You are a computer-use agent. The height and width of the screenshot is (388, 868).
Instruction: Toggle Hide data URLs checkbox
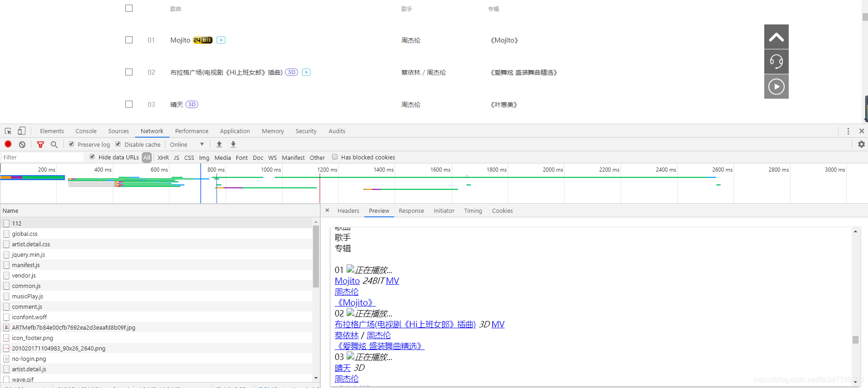[92, 157]
